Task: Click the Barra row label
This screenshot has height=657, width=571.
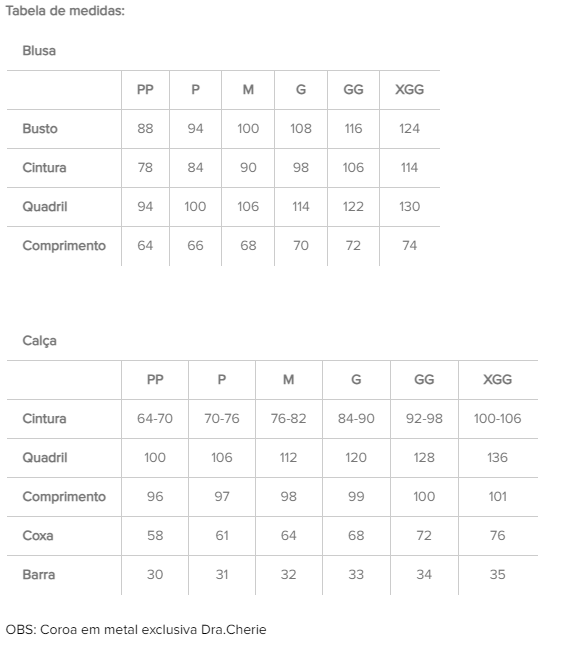Action: click(x=39, y=574)
